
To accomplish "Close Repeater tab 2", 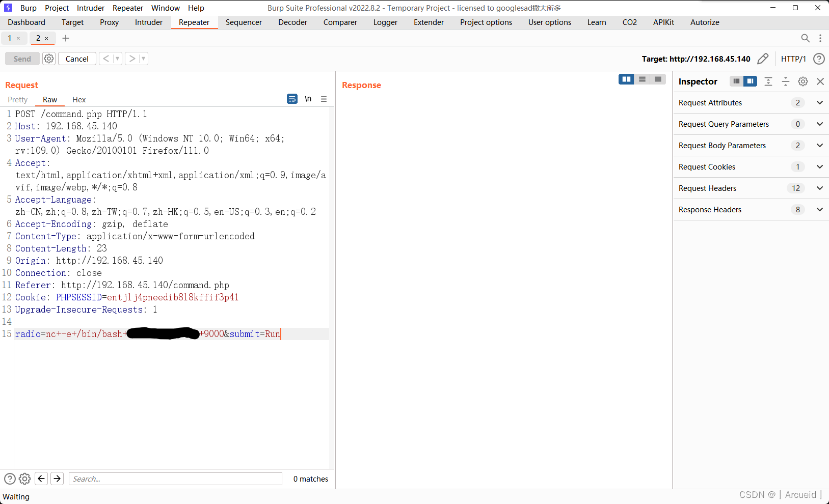I will point(47,38).
